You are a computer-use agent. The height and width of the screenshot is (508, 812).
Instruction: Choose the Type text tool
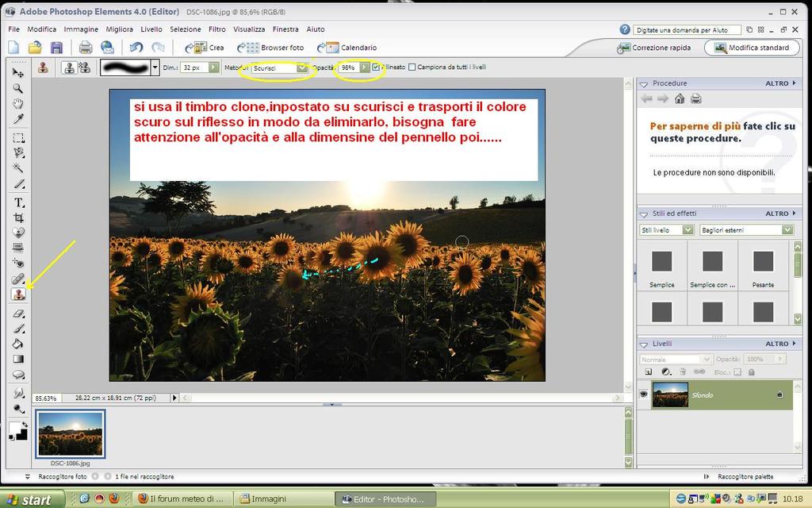[x=18, y=202]
